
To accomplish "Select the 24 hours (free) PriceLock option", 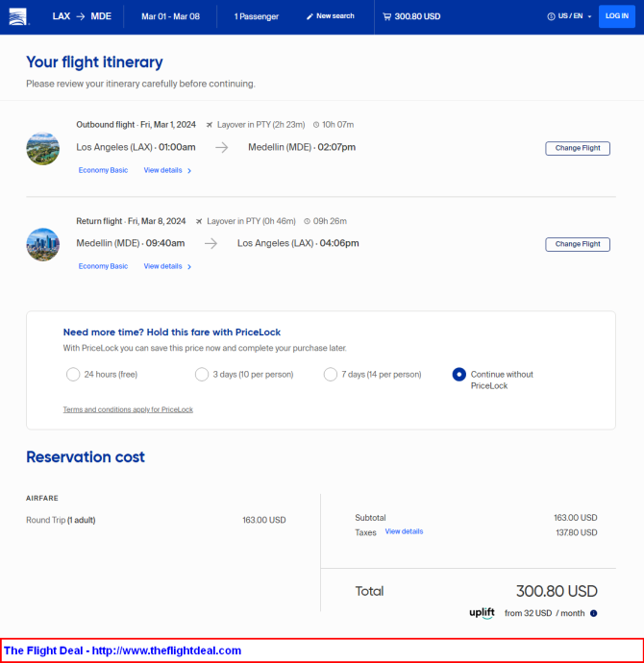I will tap(73, 374).
